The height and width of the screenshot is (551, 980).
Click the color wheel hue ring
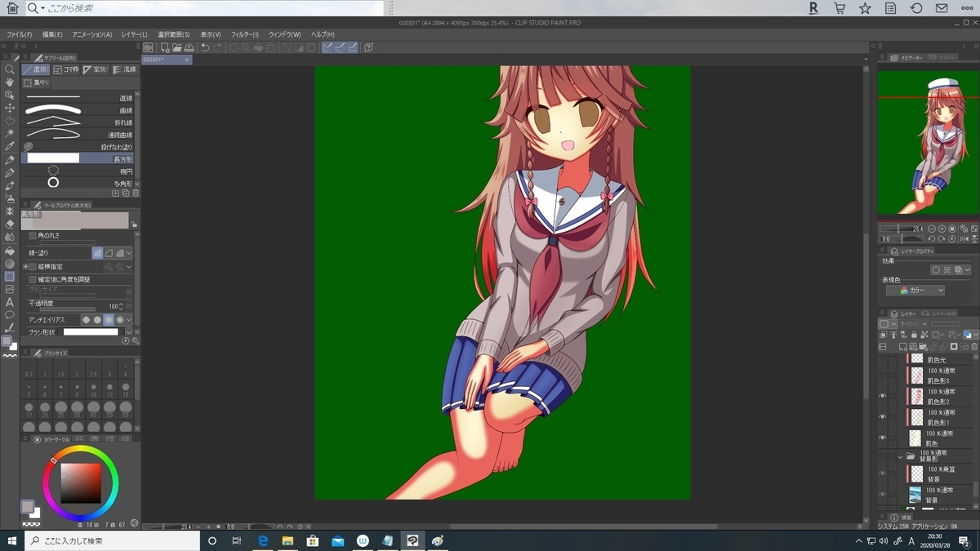pyautogui.click(x=81, y=448)
